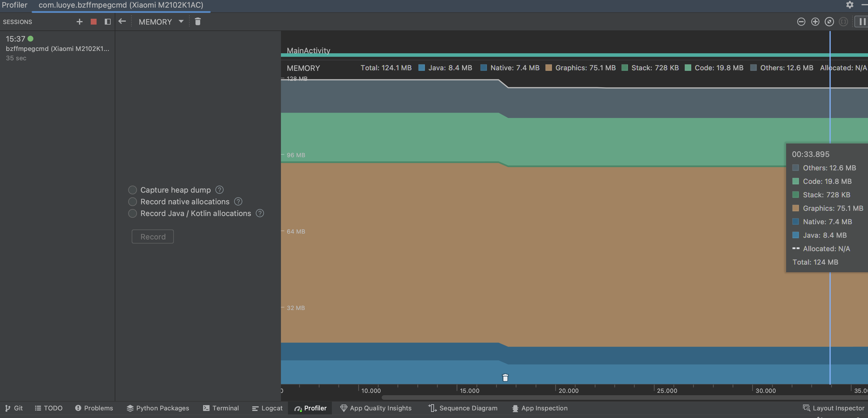Click the delete session trash icon
Image resolution: width=868 pixels, height=418 pixels.
[x=198, y=22]
